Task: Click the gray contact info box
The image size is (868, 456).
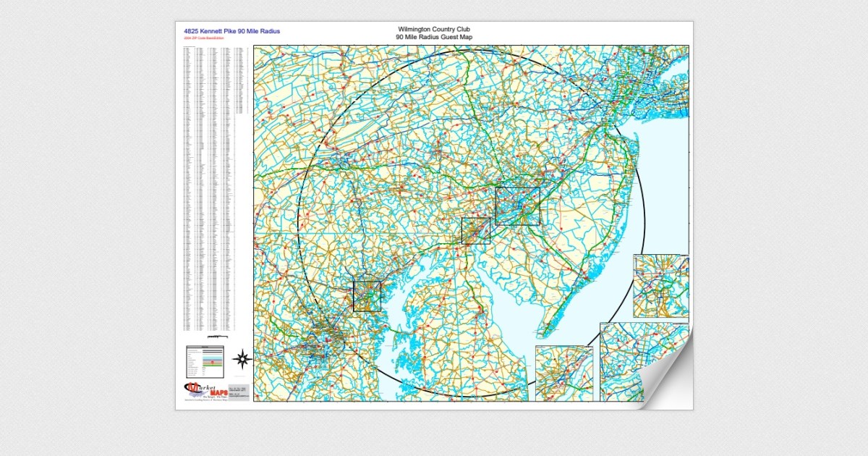Action: click(238, 391)
